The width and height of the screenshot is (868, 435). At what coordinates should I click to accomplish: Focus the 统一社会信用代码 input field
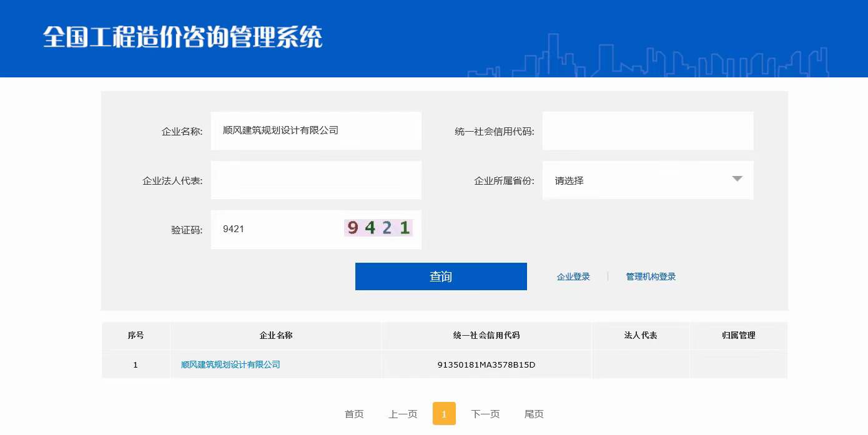click(x=648, y=130)
